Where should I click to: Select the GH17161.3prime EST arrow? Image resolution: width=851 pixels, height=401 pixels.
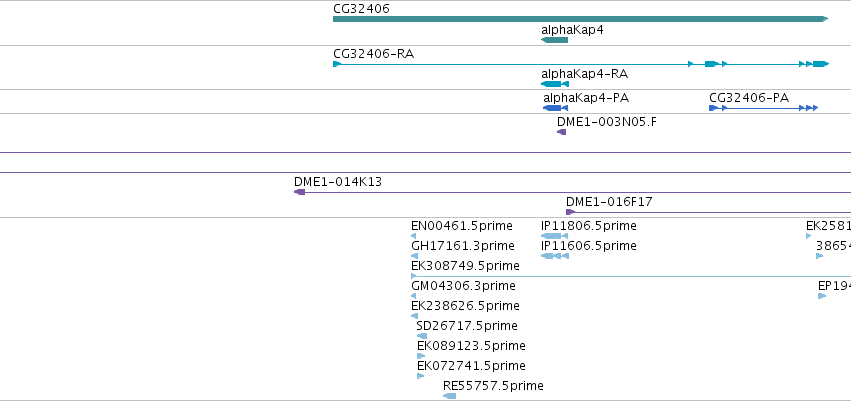pyautogui.click(x=415, y=256)
